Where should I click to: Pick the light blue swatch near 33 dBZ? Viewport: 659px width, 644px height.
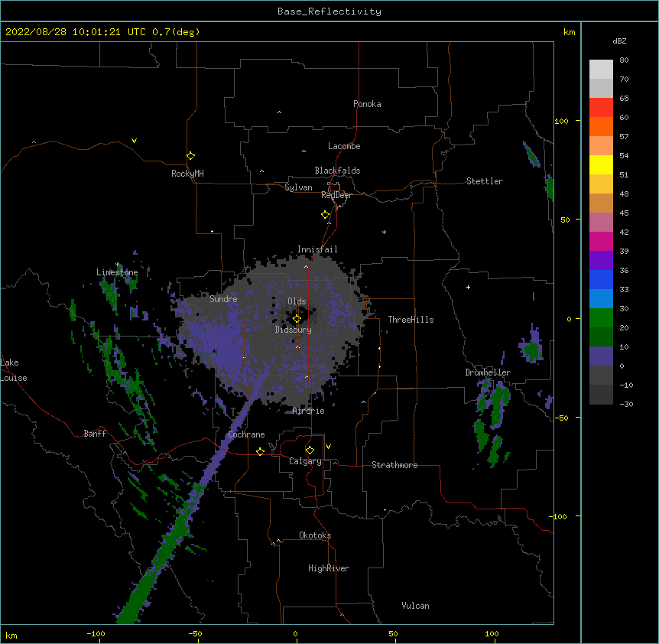(601, 298)
